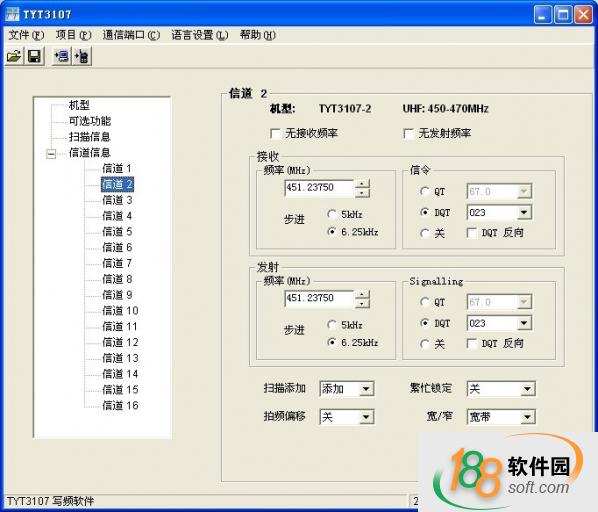Select QT radio in transmit Signalling group
The width and height of the screenshot is (598, 512).
(424, 302)
